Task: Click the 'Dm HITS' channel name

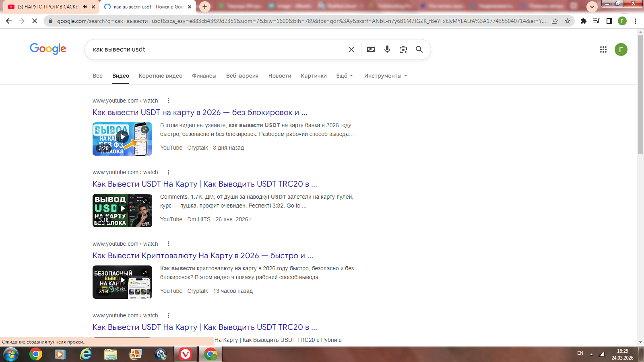Action: (199, 219)
